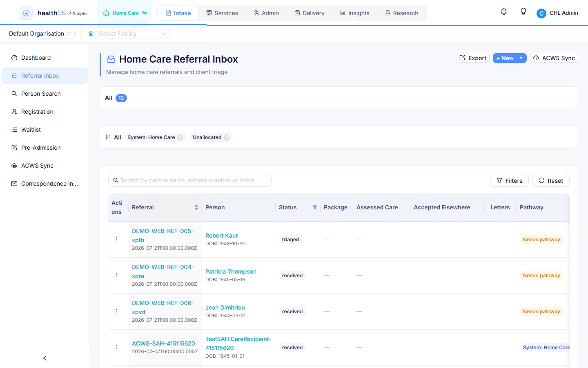Click the facility building icon
Image resolution: width=588 pixels, height=368 pixels.
pos(91,34)
